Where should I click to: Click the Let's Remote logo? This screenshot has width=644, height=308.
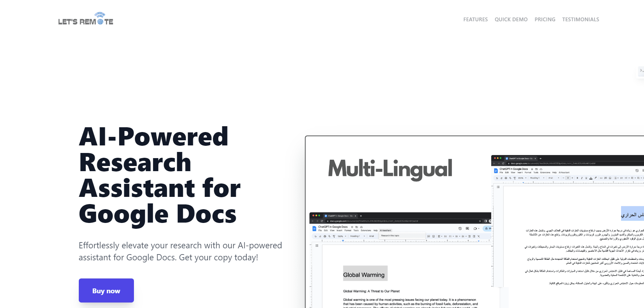pos(86,19)
